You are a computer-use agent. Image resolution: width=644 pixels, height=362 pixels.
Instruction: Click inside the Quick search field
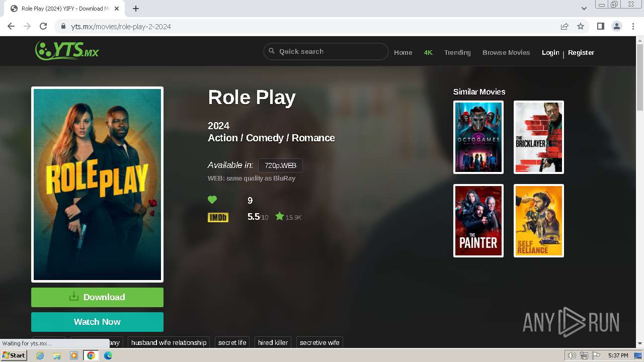click(x=326, y=51)
